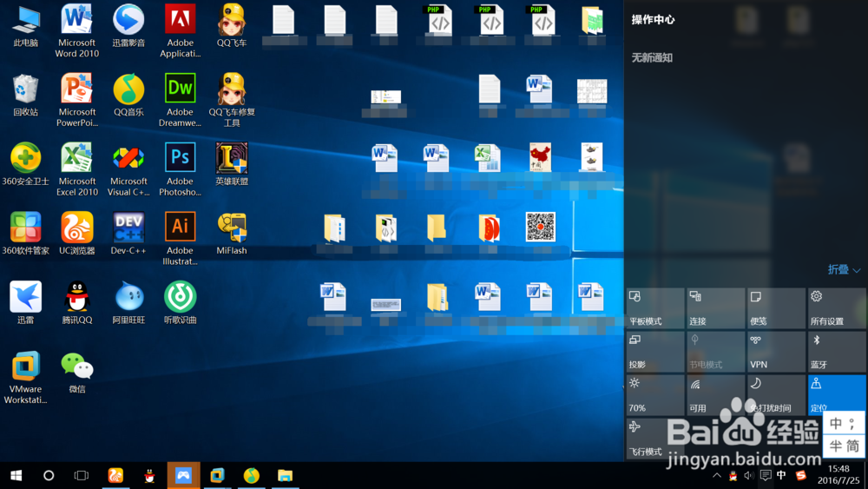
Task: Open Task View on taskbar
Action: (82, 475)
